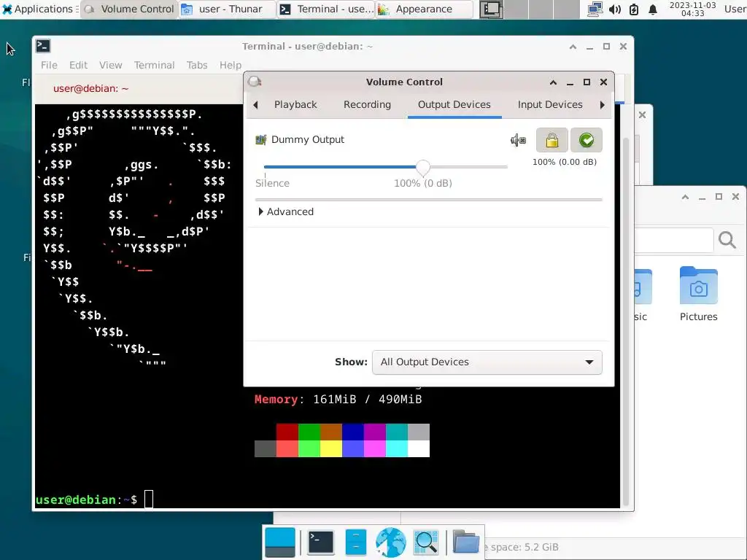Open the volume tray icon
The image size is (747, 560).
[615, 9]
